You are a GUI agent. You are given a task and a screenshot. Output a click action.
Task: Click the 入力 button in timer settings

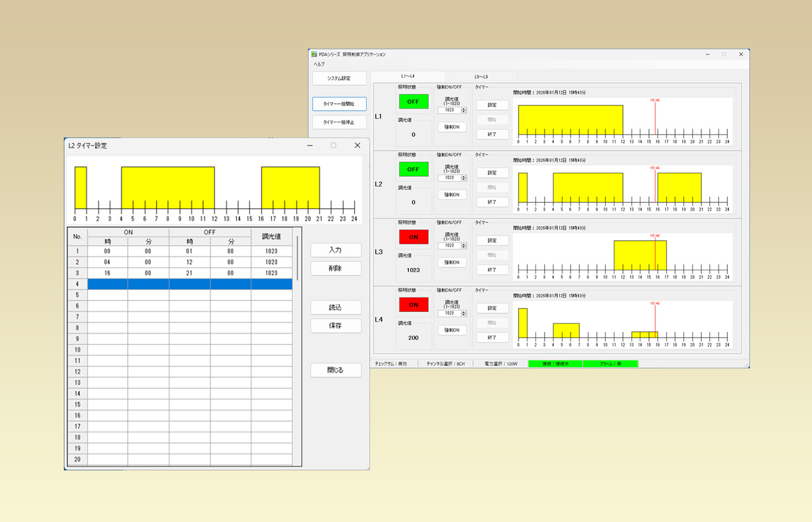[x=335, y=250]
